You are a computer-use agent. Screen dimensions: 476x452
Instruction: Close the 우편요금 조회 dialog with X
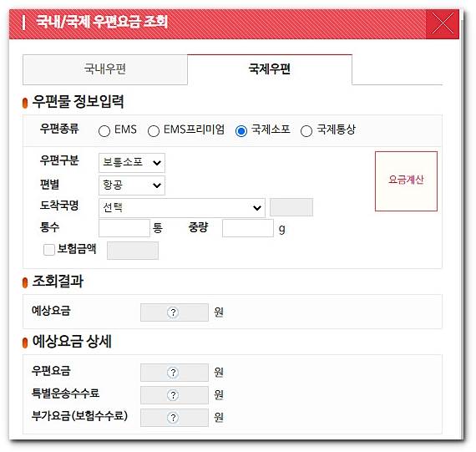443,23
